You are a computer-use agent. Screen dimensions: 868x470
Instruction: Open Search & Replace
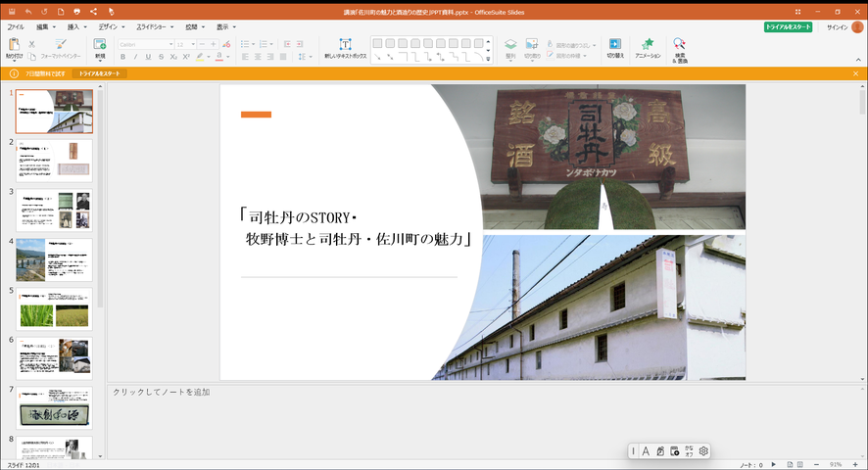pyautogui.click(x=679, y=50)
